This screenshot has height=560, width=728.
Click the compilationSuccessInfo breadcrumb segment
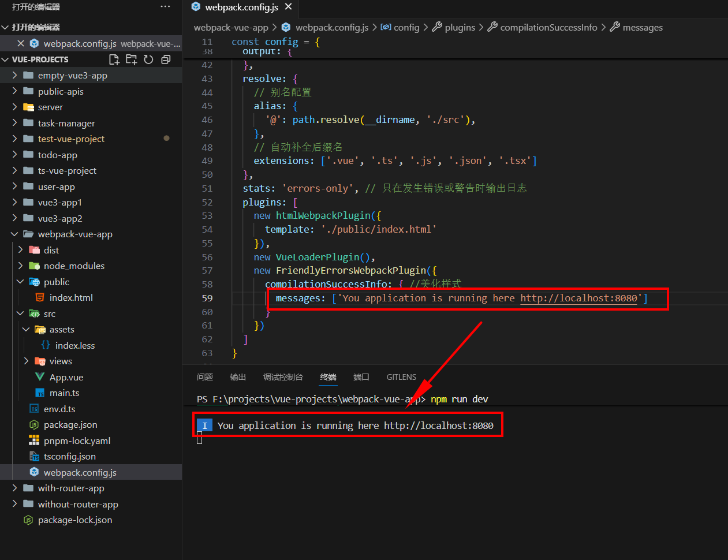[x=548, y=28]
